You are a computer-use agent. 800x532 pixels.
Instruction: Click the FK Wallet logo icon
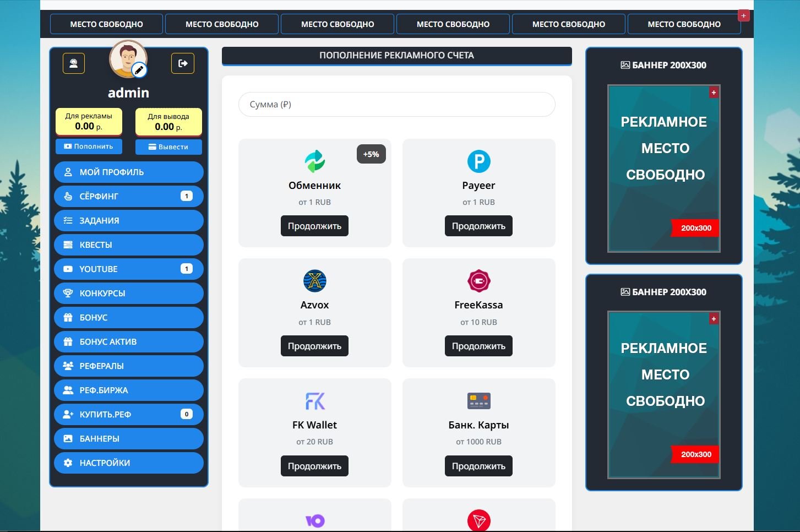[315, 401]
